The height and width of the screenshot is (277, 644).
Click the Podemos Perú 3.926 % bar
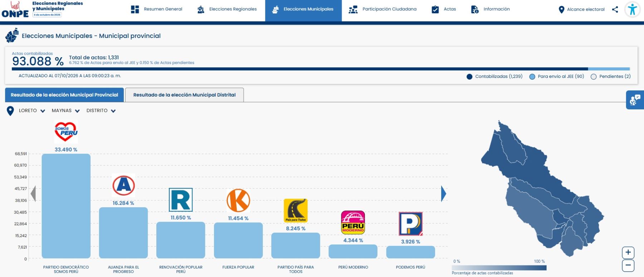[x=411, y=252]
